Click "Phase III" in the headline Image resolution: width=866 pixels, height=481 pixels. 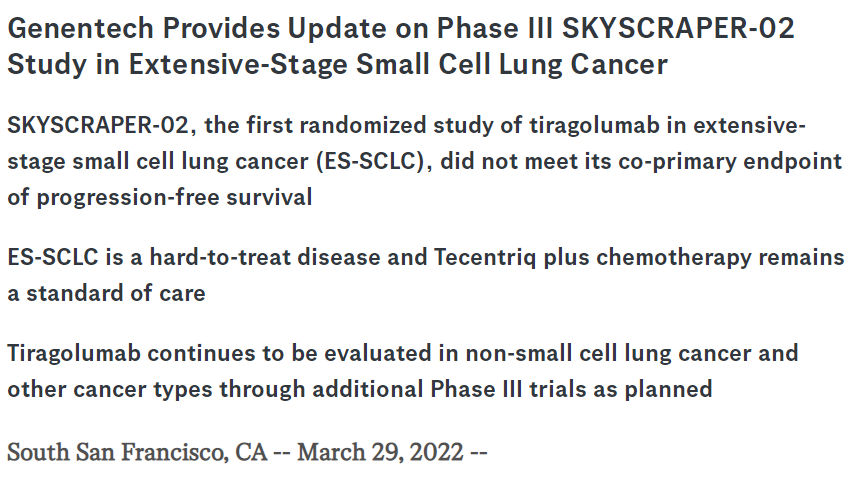(x=495, y=28)
